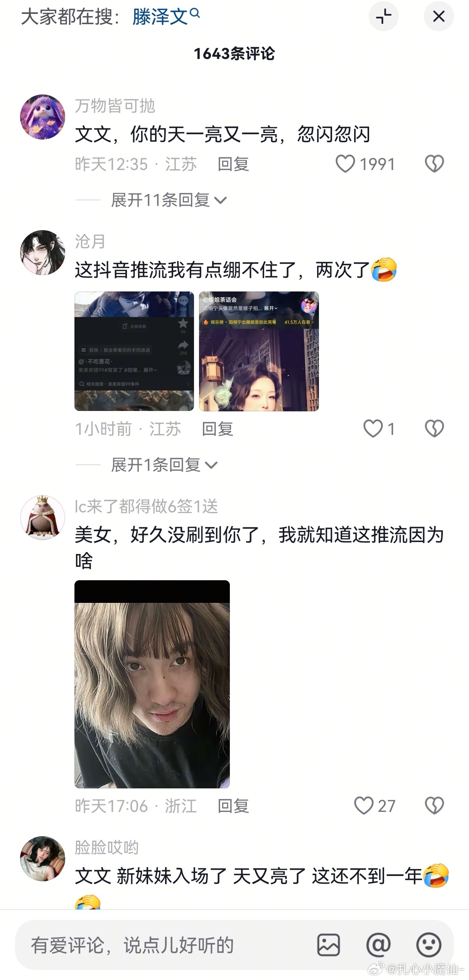Like 万物皆可抛's comment with 1991 likes

pos(345,164)
